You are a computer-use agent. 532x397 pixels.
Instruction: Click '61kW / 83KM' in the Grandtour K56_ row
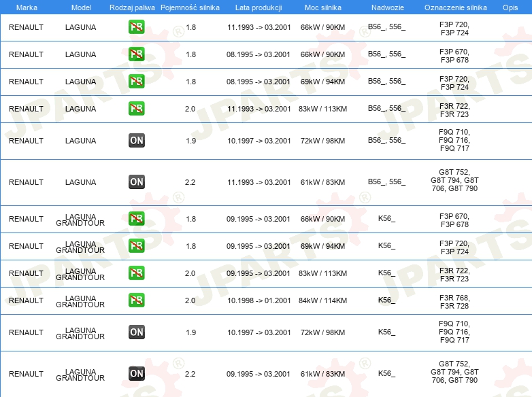(x=322, y=374)
